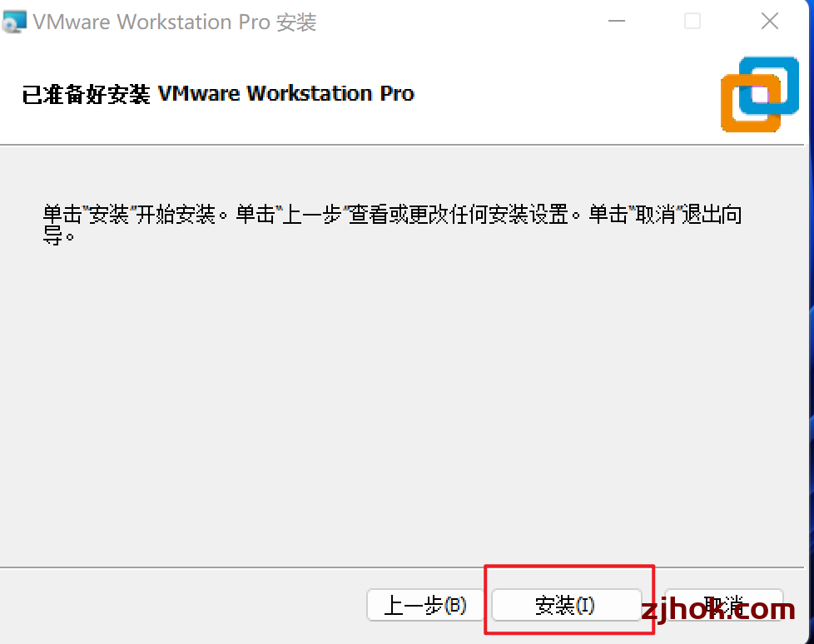This screenshot has width=814, height=644.
Task: Click the VMware overlapping squares logo
Action: tap(760, 94)
